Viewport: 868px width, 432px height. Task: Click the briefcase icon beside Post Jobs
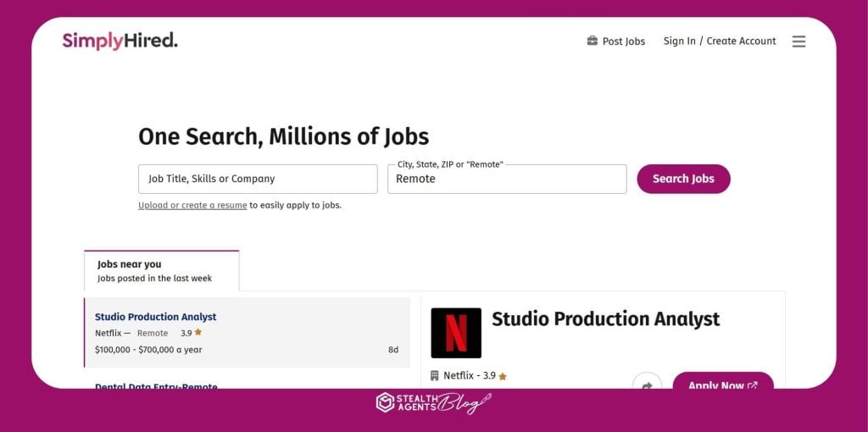point(593,41)
